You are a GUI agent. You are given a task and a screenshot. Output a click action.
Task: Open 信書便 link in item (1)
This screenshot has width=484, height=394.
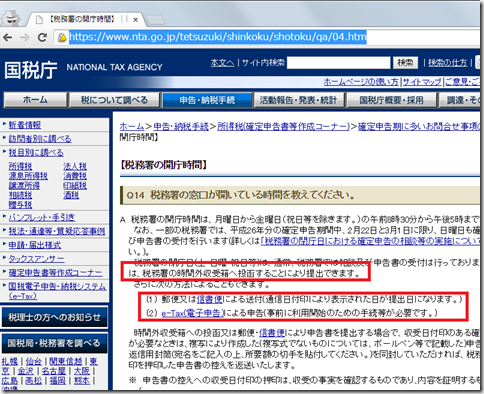pos(209,300)
